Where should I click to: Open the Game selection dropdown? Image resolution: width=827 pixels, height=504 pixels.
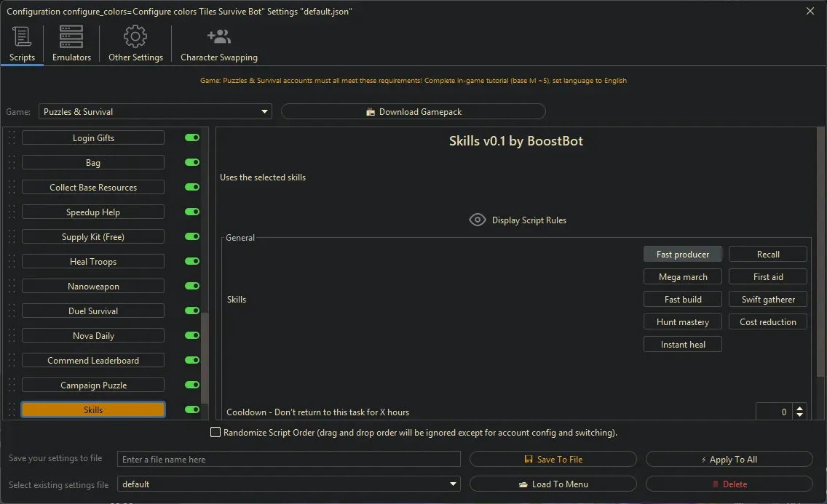tap(264, 111)
